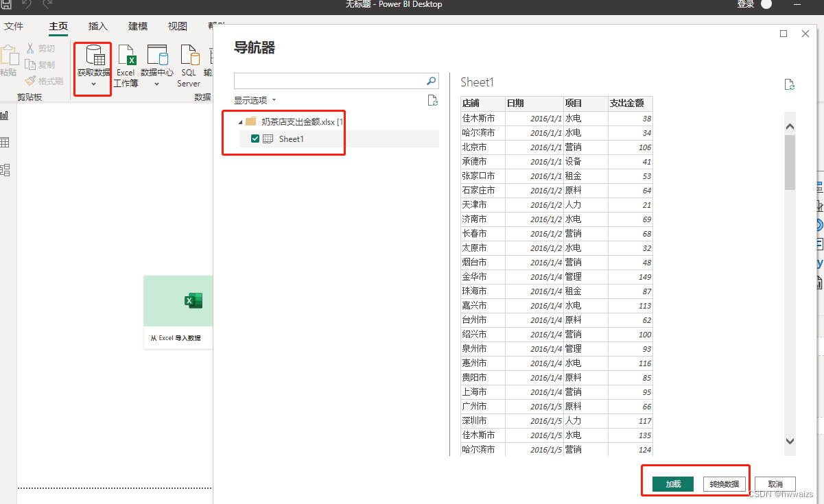Collapse the 奶茶店支出金额.xlsx tree node
The width and height of the screenshot is (824, 504).
coord(240,122)
